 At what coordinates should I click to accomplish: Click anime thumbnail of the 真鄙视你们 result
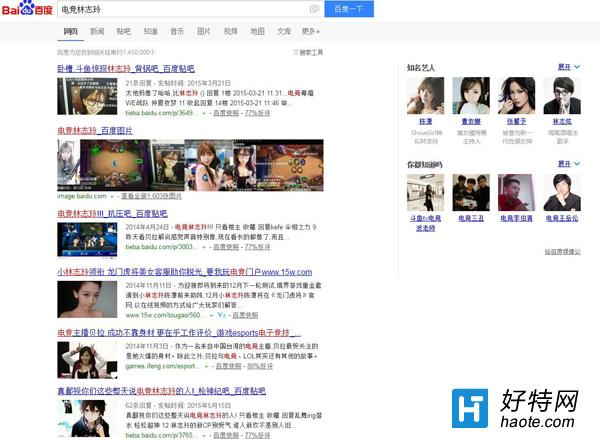(87, 418)
